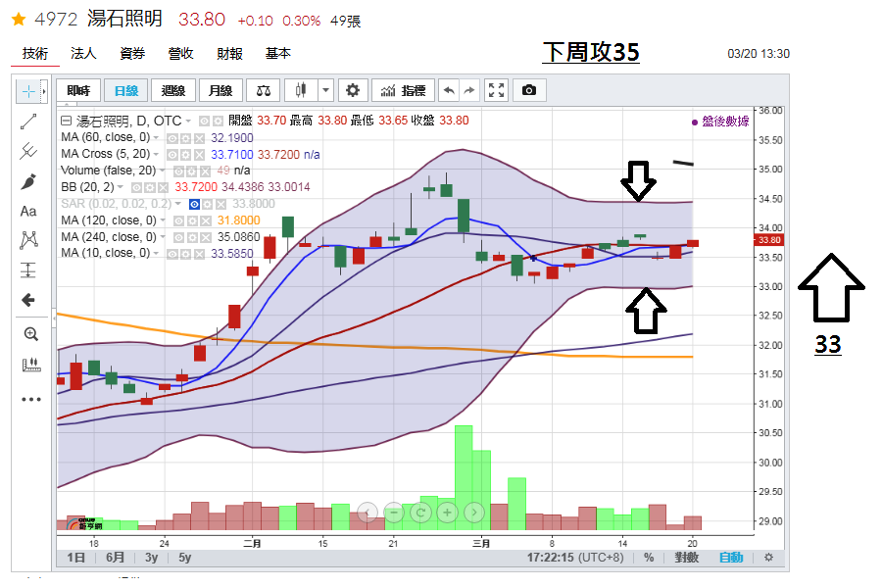Open dropdown next to 湯石照明, D, OTC
Screen dimensions: 882x588
pyautogui.click(x=188, y=121)
